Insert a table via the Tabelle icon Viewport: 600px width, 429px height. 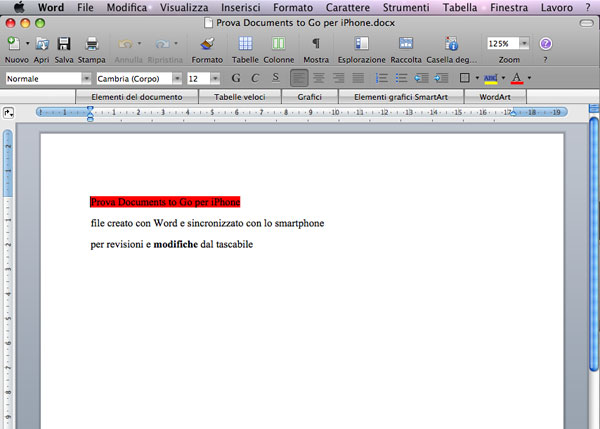(x=245, y=44)
